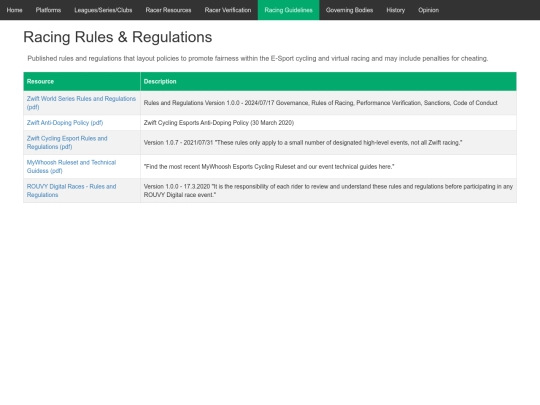Select Racer Resources in the navigation bar
540x405 pixels.
(x=168, y=10)
